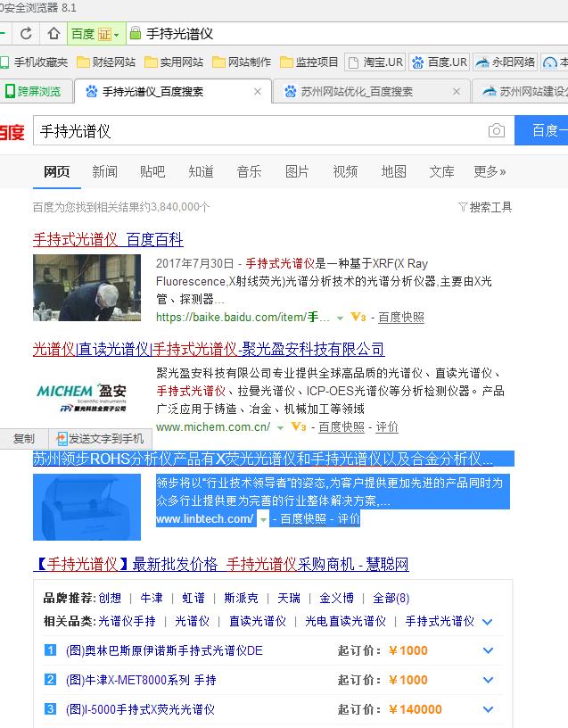Open 手持式光谱仪_百度百科 result link
Viewport: 568px width, 728px height.
tap(108, 240)
